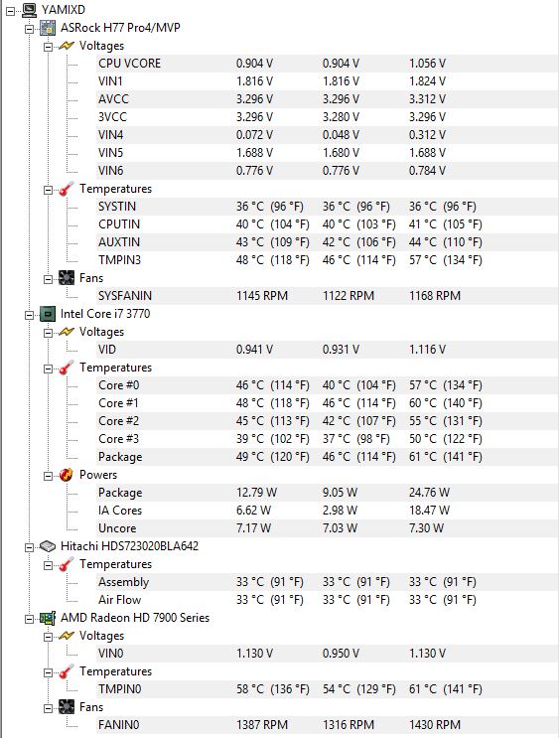Click the AMD Radeon HD 7900 graphics card icon

pyautogui.click(x=48, y=618)
